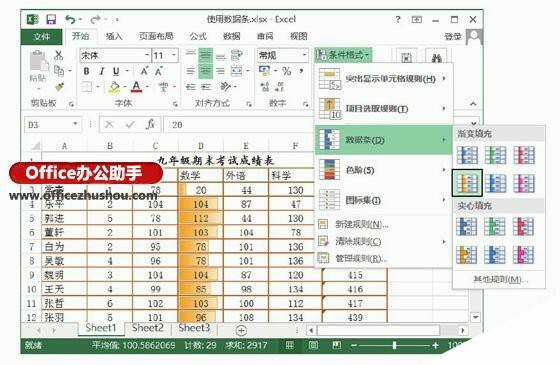This screenshot has height=365, width=560.
Task: Switch to Page Layout view in status bar
Action: [x=313, y=345]
